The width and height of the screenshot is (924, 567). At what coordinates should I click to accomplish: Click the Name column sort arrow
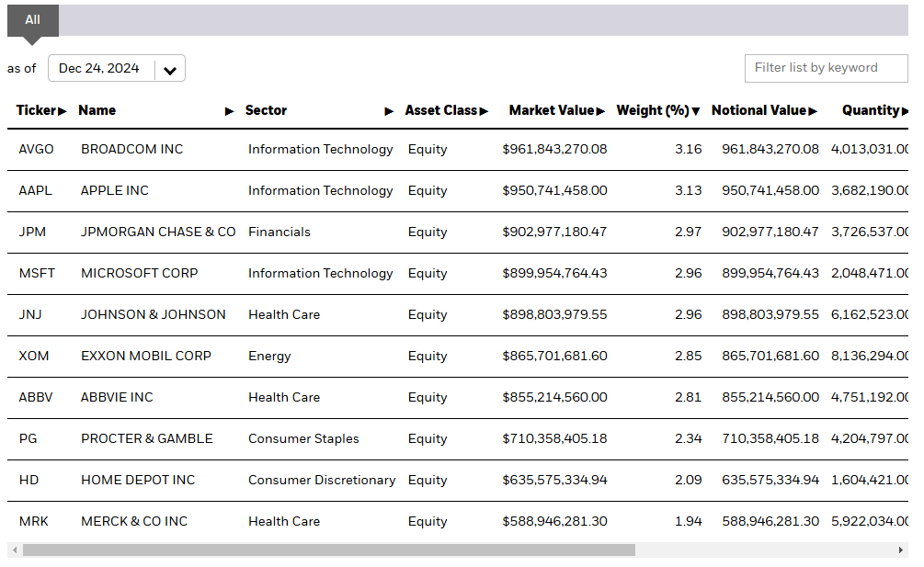point(229,111)
